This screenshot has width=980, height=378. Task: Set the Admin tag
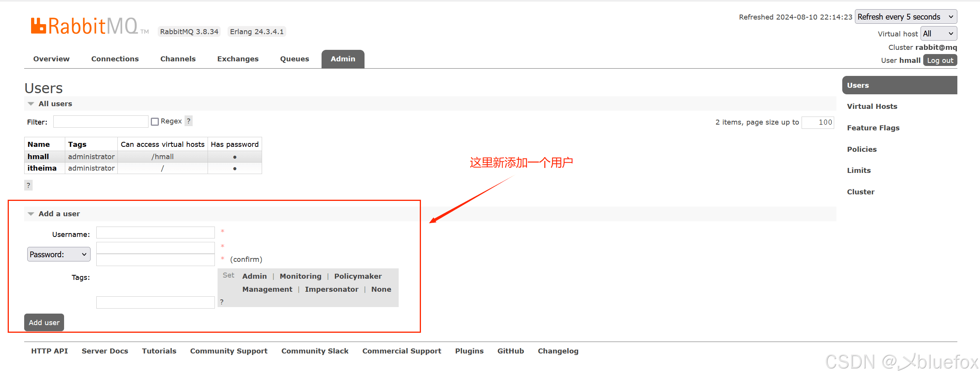pos(254,276)
